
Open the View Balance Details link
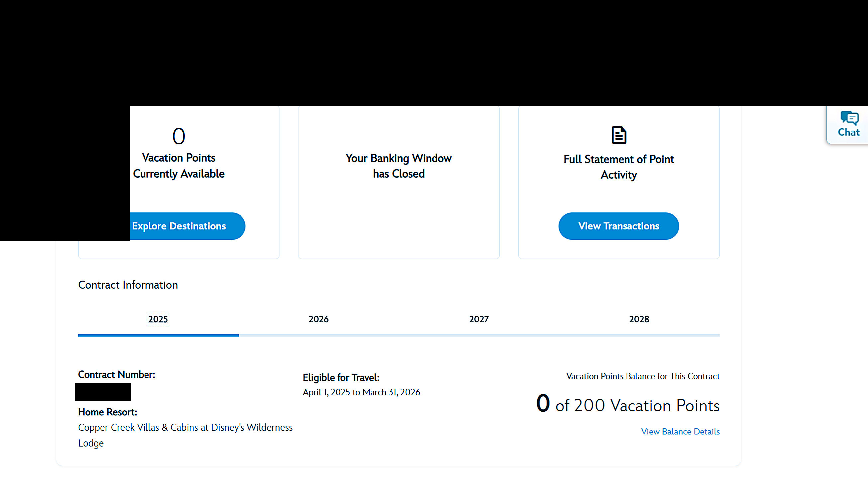pyautogui.click(x=680, y=432)
